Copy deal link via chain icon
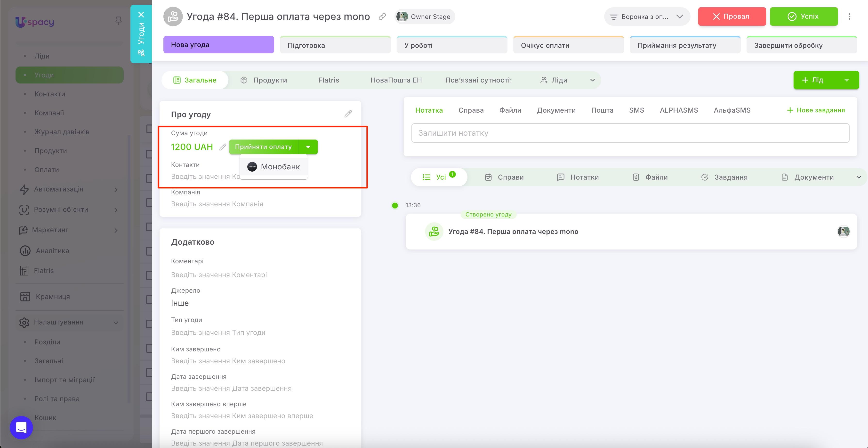The width and height of the screenshot is (868, 448). pos(382,17)
